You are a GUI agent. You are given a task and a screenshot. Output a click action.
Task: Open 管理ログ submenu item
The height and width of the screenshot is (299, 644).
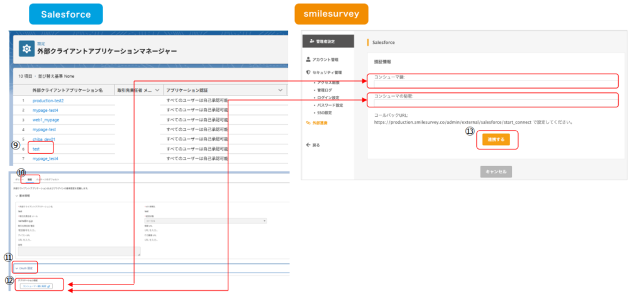[x=325, y=90]
